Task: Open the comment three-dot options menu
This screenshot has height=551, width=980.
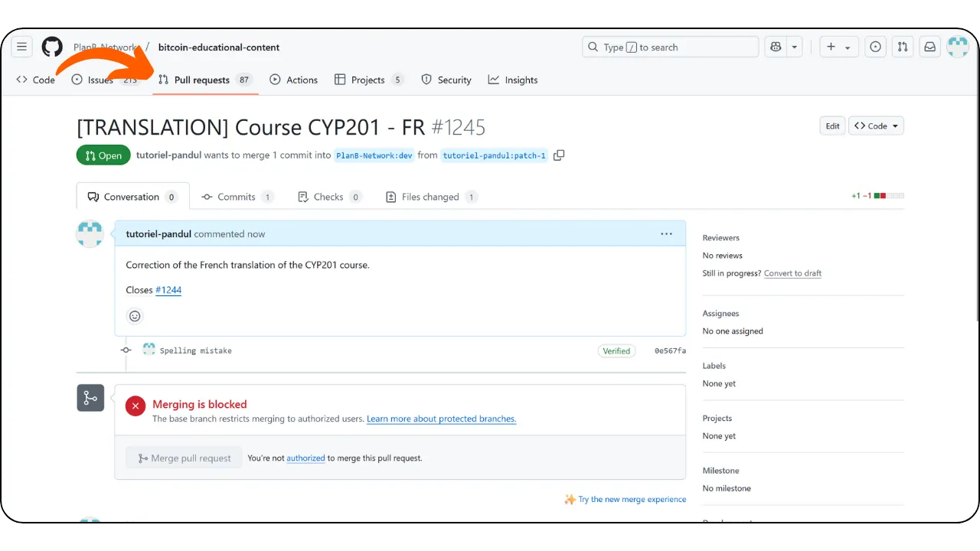Action: (x=666, y=234)
